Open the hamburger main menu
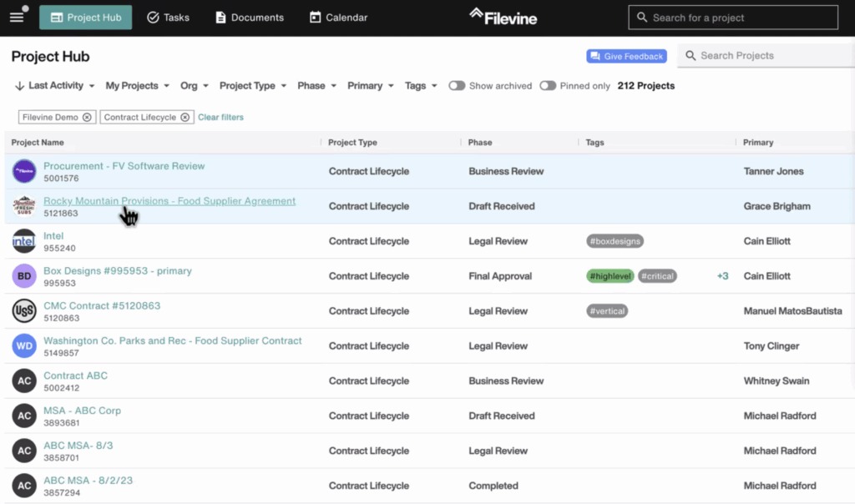Viewport: 855px width, 504px height. tap(17, 18)
